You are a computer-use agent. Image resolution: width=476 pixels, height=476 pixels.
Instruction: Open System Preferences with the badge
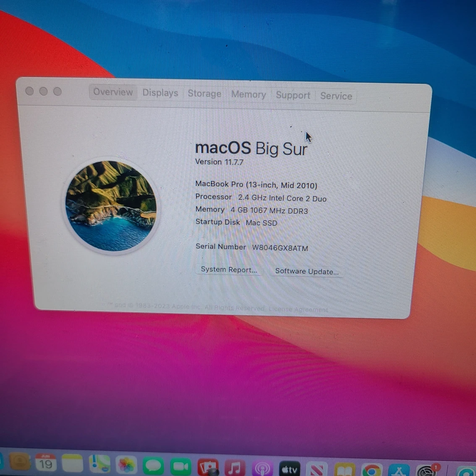427,471
